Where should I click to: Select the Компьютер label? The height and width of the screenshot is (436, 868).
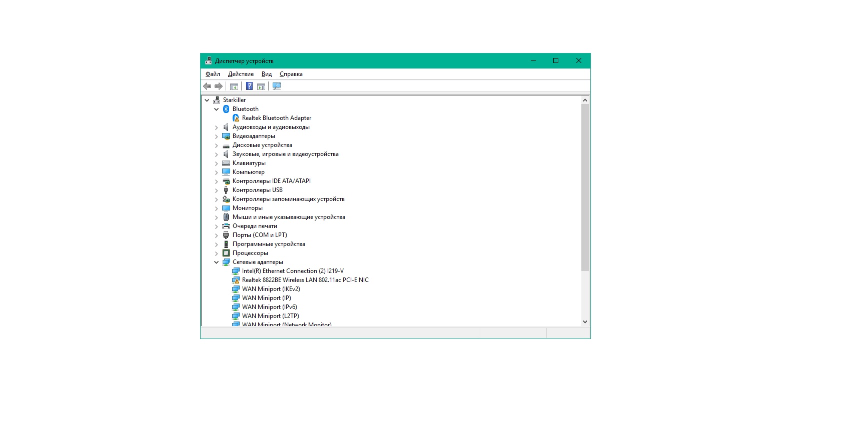click(249, 172)
